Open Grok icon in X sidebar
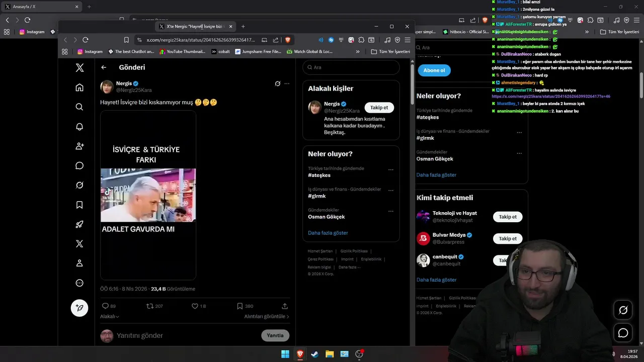The image size is (644, 362). [x=79, y=186]
